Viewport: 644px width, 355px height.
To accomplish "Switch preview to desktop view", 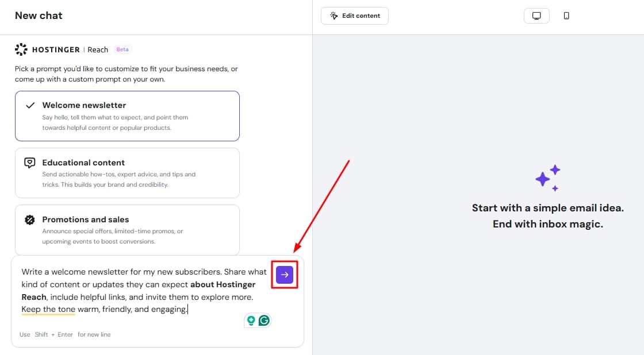I will 536,16.
